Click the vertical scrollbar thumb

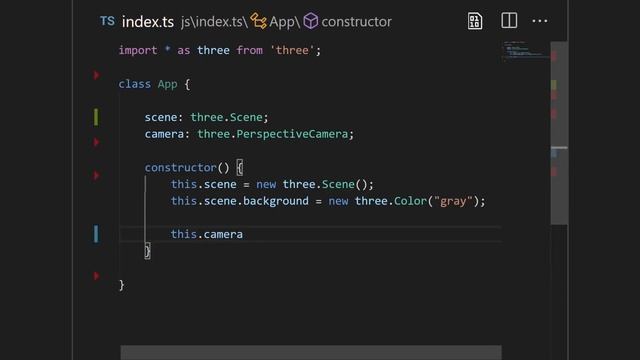pos(559,133)
